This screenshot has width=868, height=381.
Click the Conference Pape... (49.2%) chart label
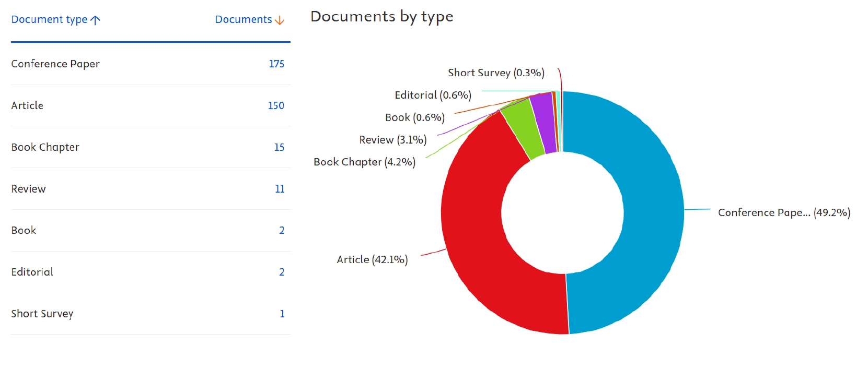tap(784, 212)
